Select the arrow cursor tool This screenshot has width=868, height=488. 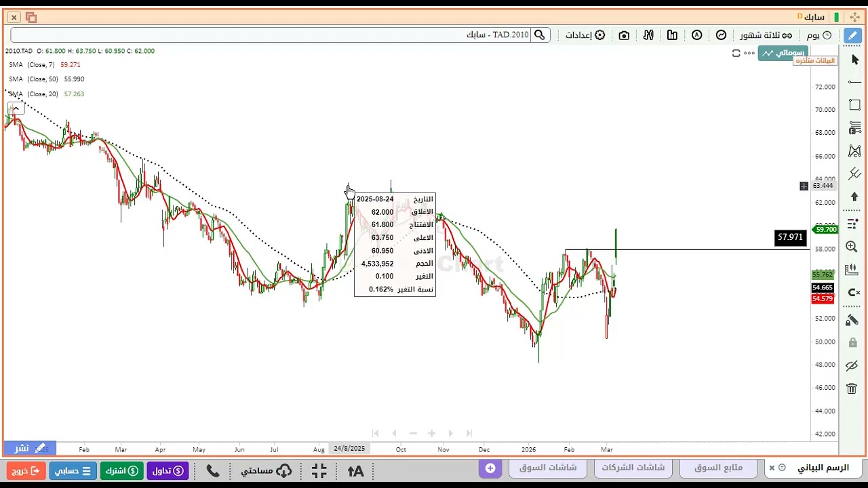pyautogui.click(x=854, y=60)
